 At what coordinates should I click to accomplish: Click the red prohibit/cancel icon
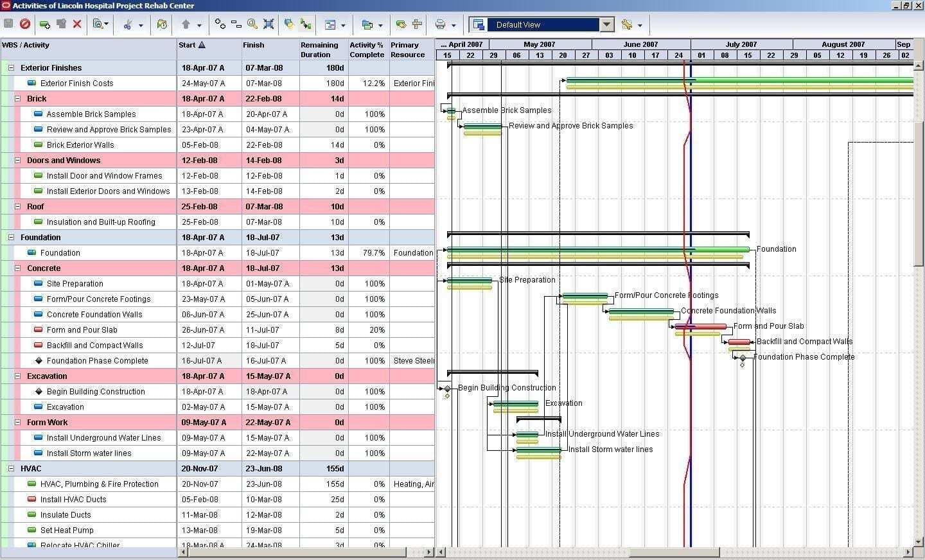pyautogui.click(x=26, y=24)
